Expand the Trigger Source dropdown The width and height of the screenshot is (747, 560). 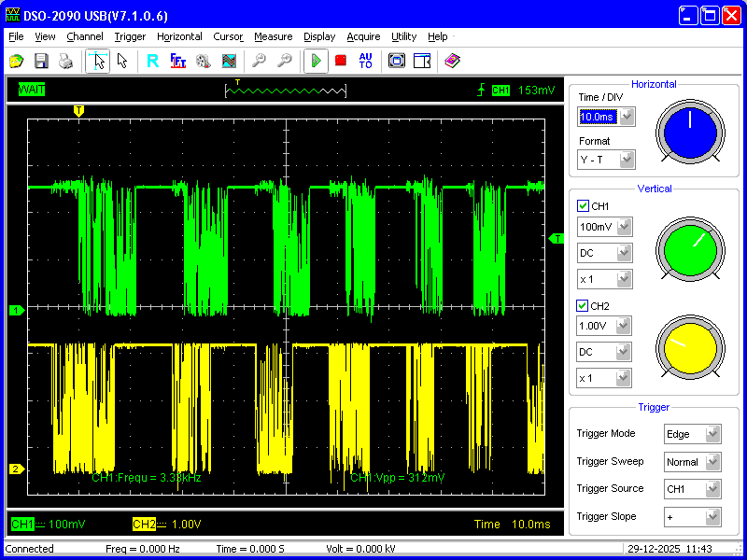pos(712,488)
